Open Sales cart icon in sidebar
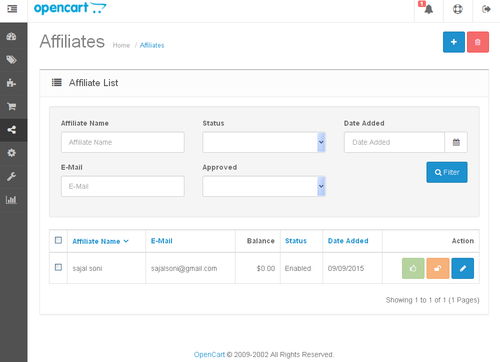Image resolution: width=500 pixels, height=362 pixels. coord(12,106)
